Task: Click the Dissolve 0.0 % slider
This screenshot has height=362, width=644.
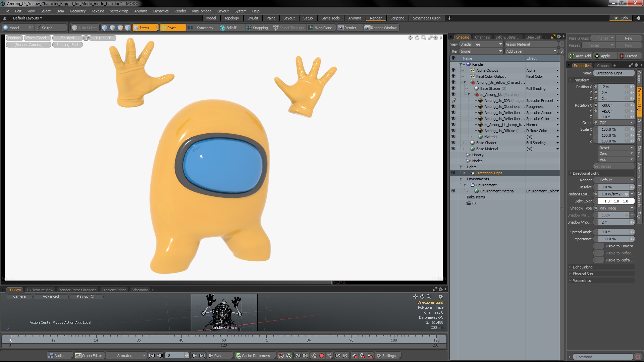Action: (616, 187)
